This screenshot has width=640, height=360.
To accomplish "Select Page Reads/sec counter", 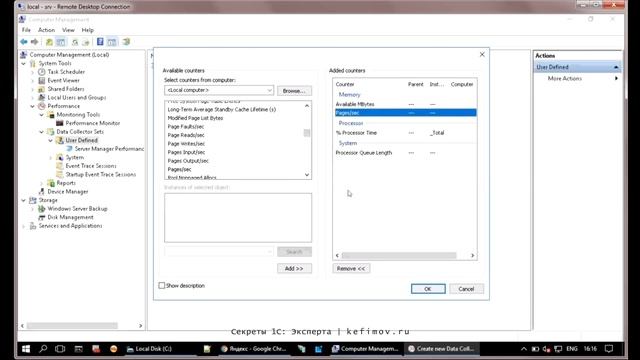I will click(x=186, y=135).
